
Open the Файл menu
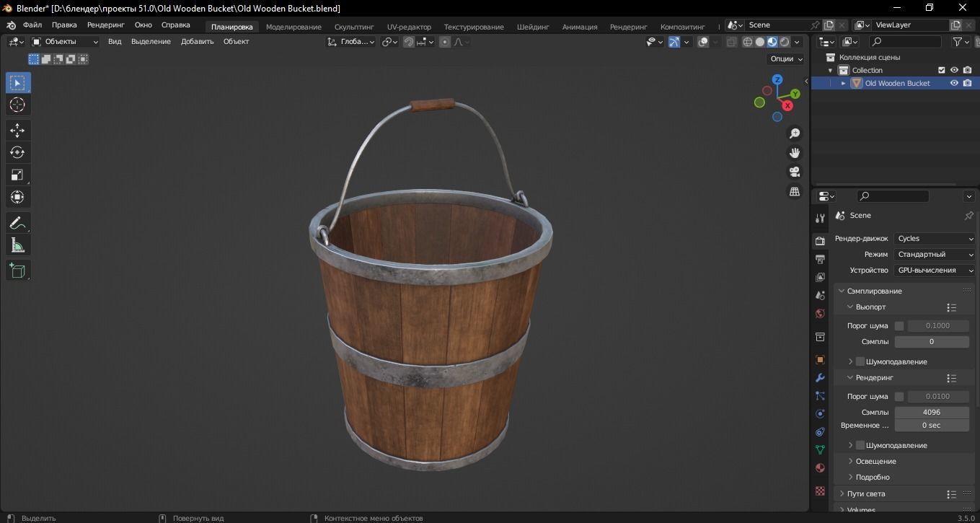tap(32, 25)
